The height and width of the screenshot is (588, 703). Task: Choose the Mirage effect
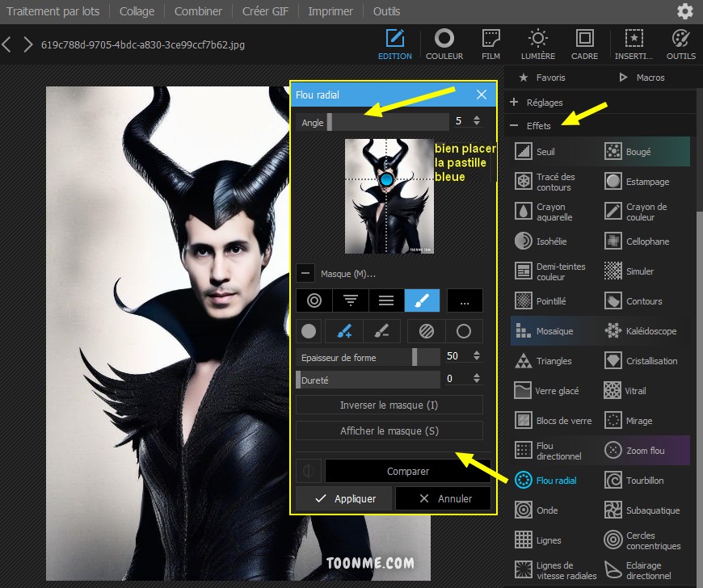coord(645,420)
